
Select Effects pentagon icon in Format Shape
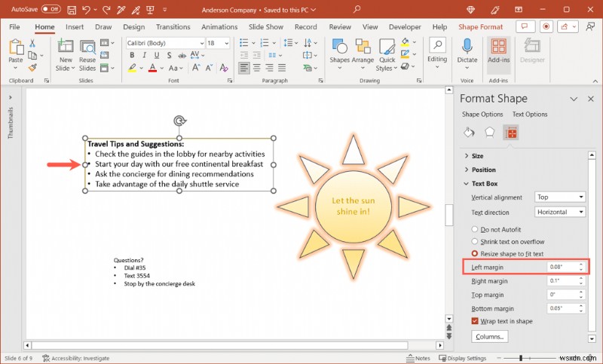[x=489, y=133]
